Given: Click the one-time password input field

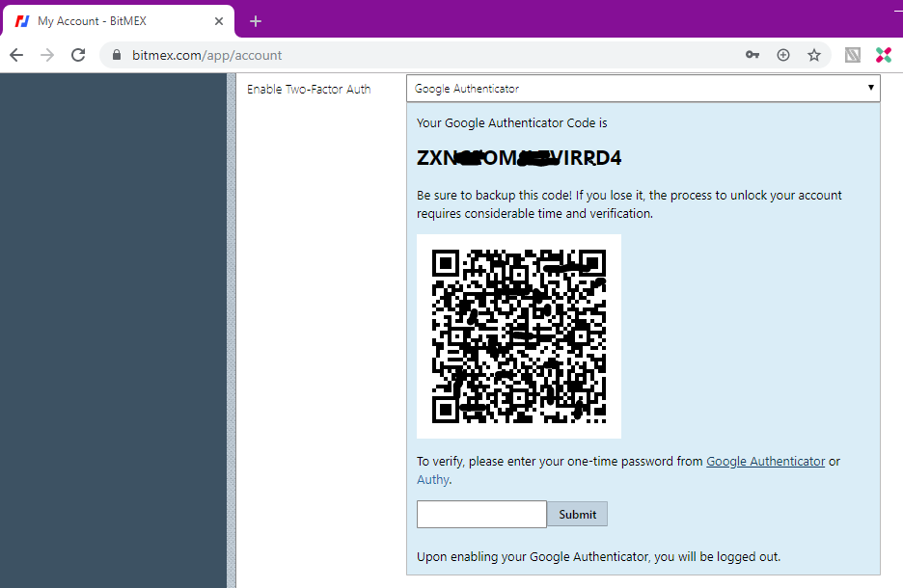Looking at the screenshot, I should point(481,514).
